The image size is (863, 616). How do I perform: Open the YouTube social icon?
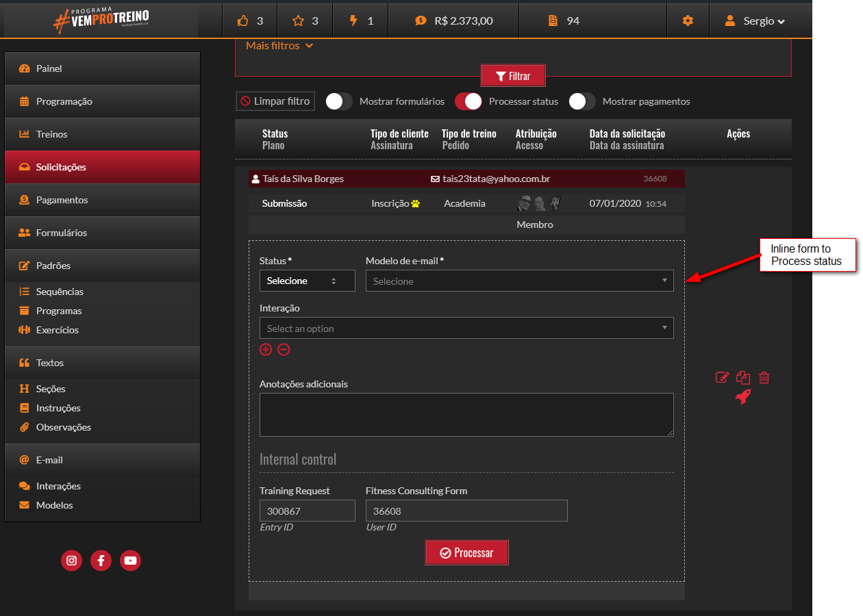[130, 561]
